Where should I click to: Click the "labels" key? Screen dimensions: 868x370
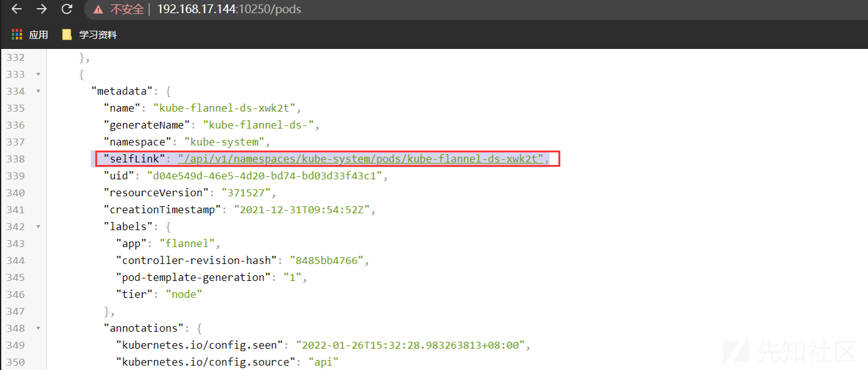point(129,226)
